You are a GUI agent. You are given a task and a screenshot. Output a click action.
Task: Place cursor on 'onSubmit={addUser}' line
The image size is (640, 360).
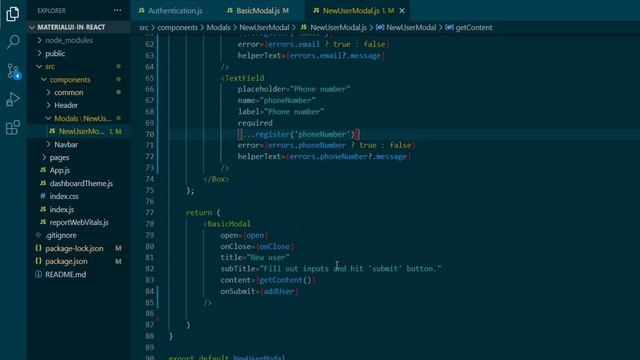259,291
